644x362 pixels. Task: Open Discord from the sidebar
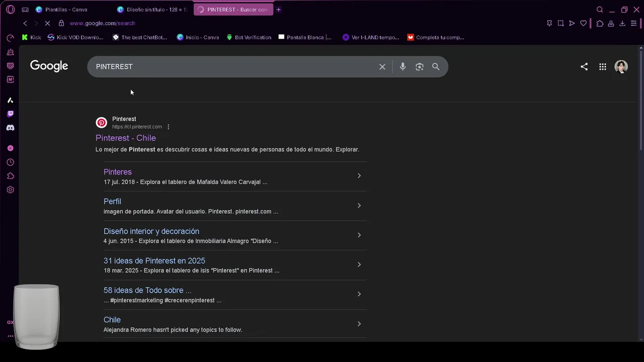10,128
